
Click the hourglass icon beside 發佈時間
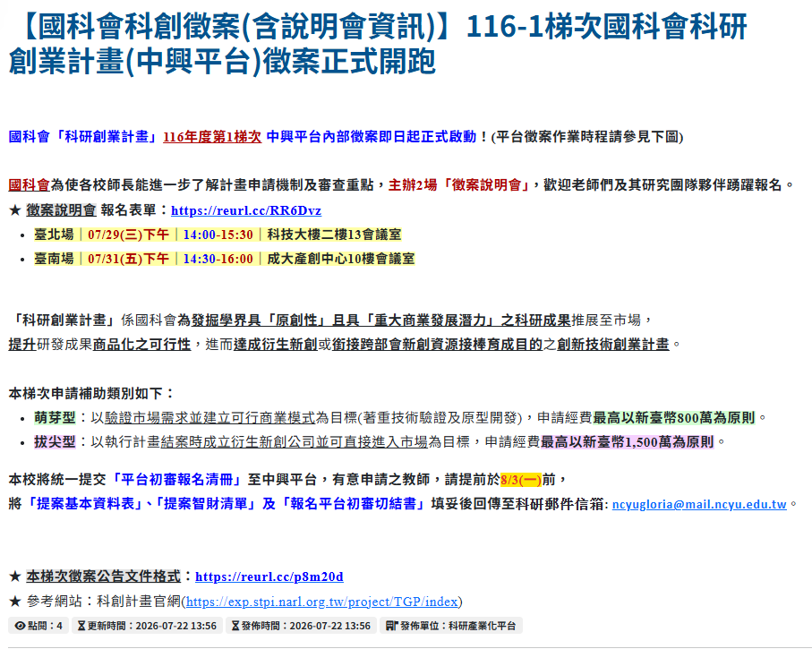[235, 626]
